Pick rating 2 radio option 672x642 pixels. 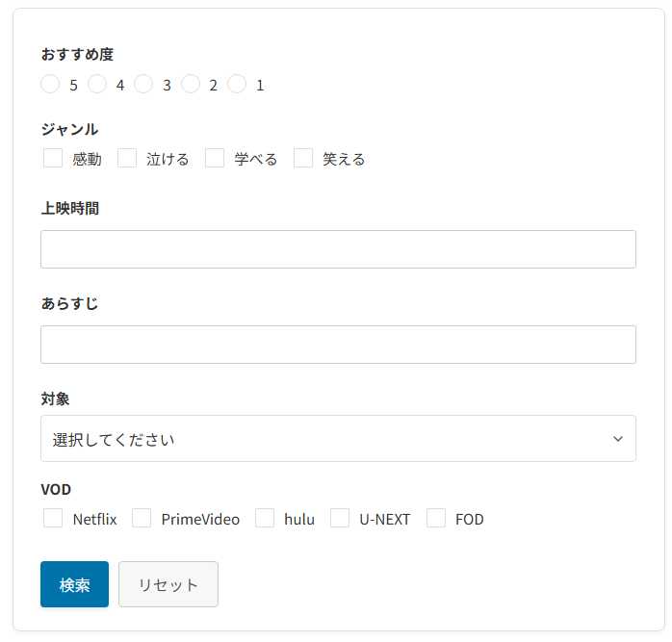click(x=191, y=84)
